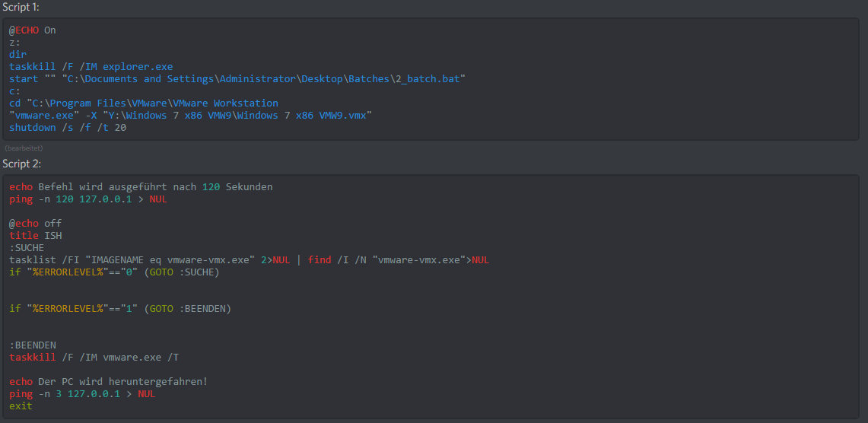
Task: Click the "dir" command in Script 1
Action: [17, 54]
